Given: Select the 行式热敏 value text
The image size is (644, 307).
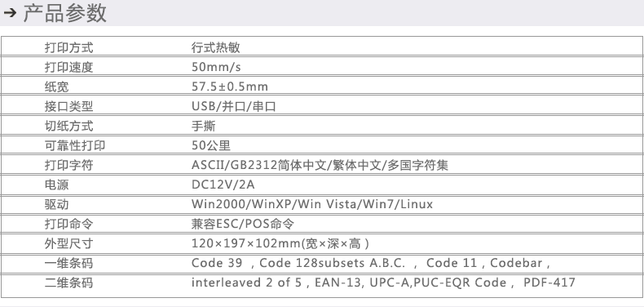Looking at the screenshot, I should coord(216,47).
